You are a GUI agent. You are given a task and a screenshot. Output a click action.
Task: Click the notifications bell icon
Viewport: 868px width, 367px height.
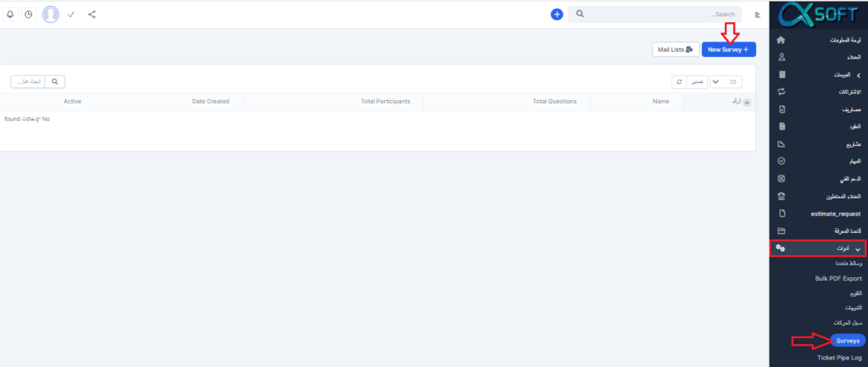tap(10, 14)
